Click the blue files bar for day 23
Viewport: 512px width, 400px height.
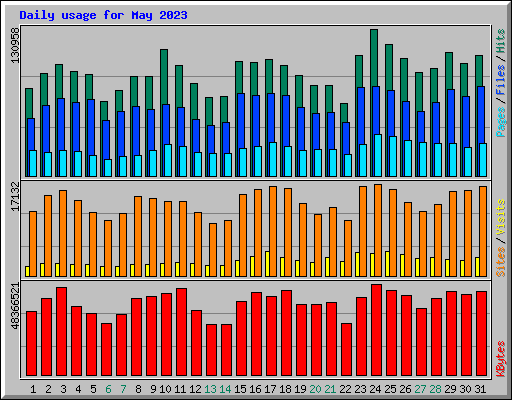[361, 116]
